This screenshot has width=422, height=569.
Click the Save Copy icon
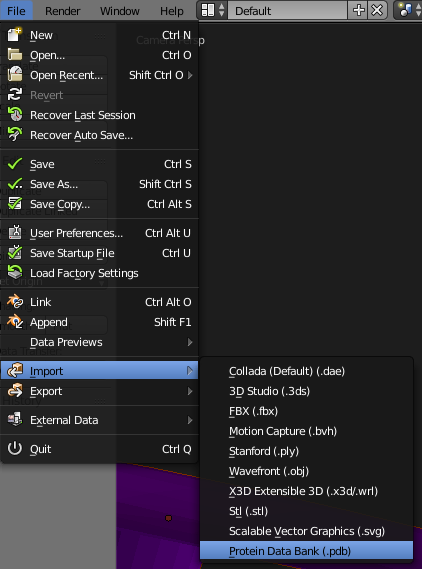(15, 204)
